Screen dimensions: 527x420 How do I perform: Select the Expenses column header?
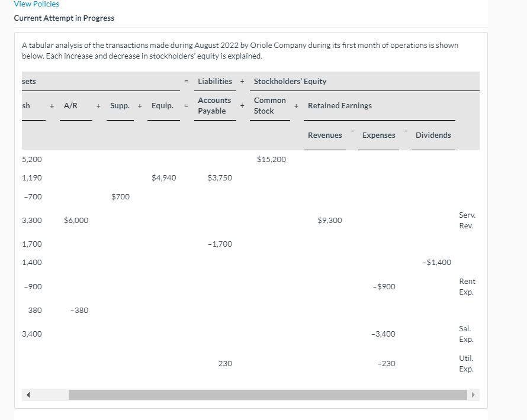(x=378, y=135)
